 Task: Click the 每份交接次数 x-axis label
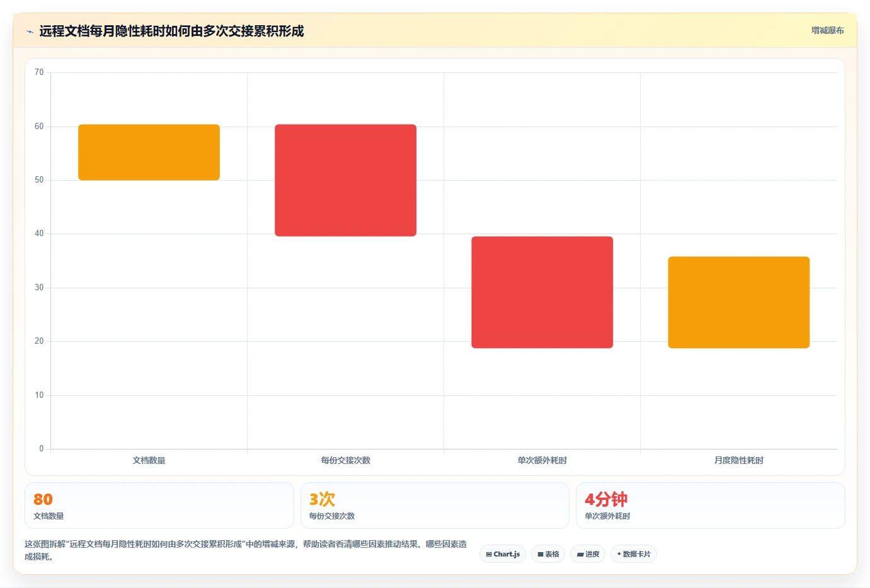pyautogui.click(x=345, y=460)
